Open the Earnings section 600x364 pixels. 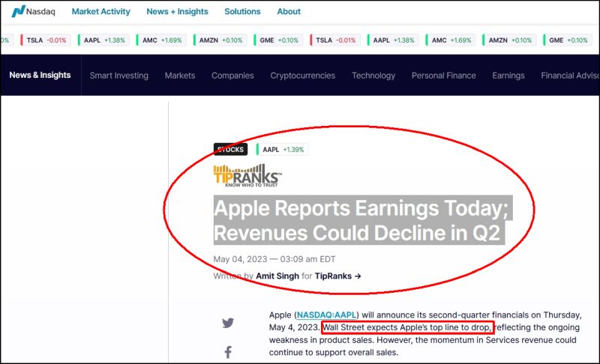[508, 76]
